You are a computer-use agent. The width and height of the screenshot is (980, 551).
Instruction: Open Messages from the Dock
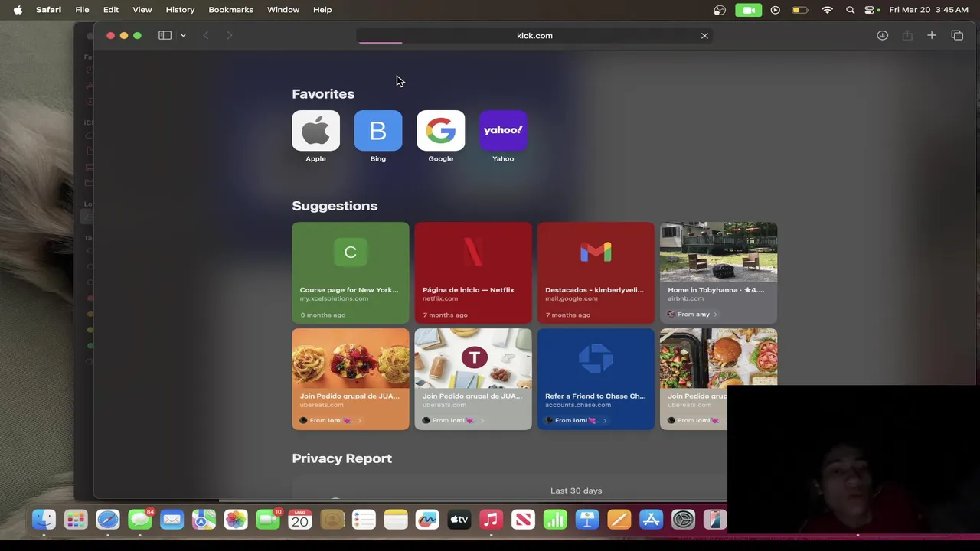(140, 520)
